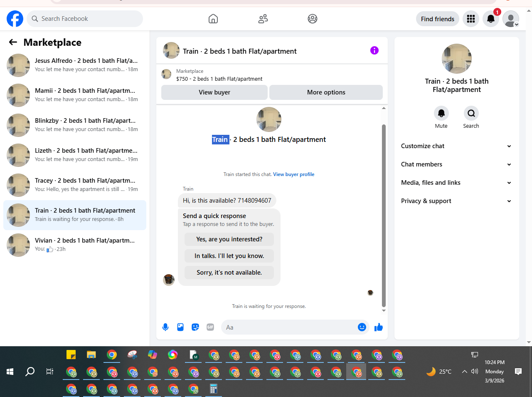The height and width of the screenshot is (397, 532).
Task: Click the Find friends button
Action: click(438, 19)
